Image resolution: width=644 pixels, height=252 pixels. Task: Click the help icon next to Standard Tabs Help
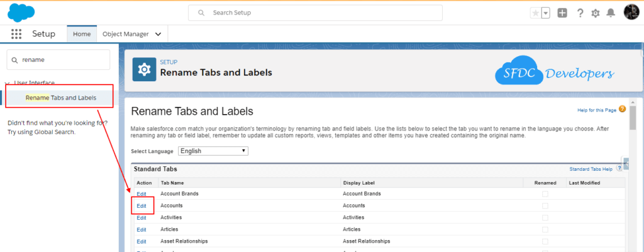(x=619, y=168)
